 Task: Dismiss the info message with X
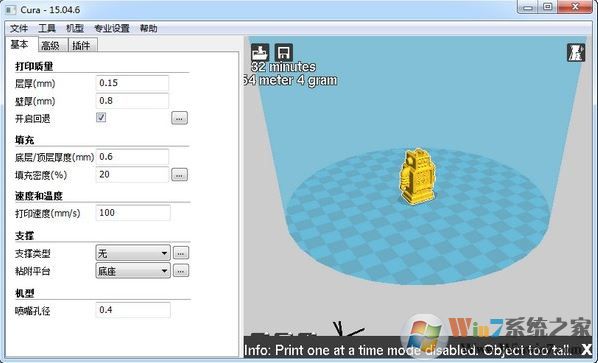(x=586, y=349)
